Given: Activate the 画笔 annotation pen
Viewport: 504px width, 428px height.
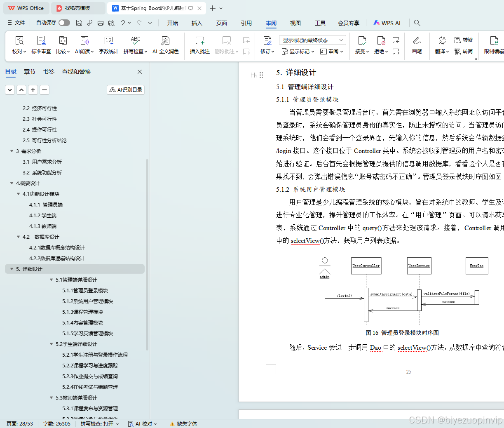Looking at the screenshot, I should click(x=417, y=43).
